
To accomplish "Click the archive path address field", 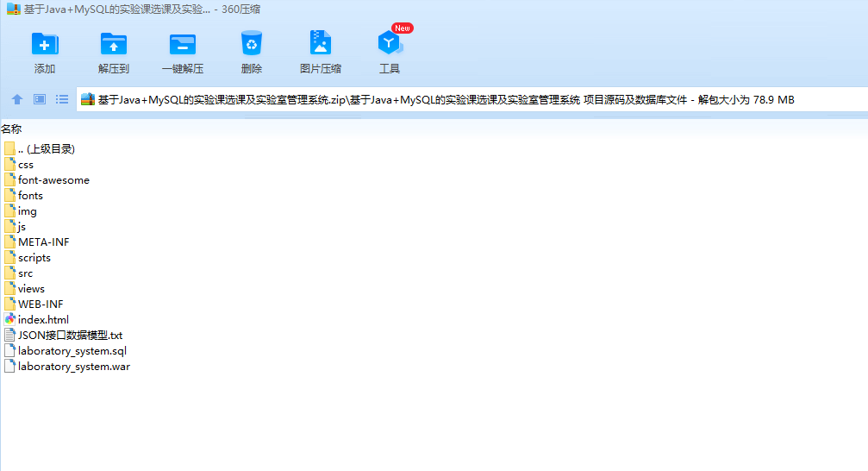I will point(471,100).
